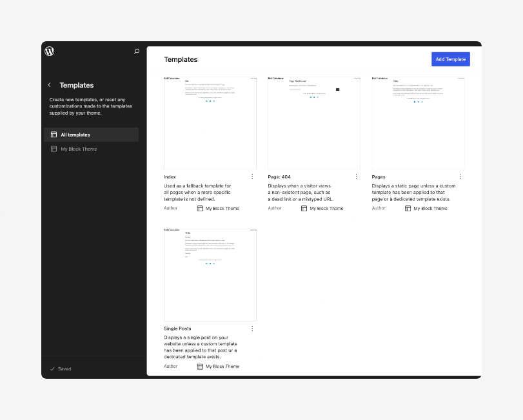Click the checkmark icon next to Saved

pyautogui.click(x=52, y=369)
